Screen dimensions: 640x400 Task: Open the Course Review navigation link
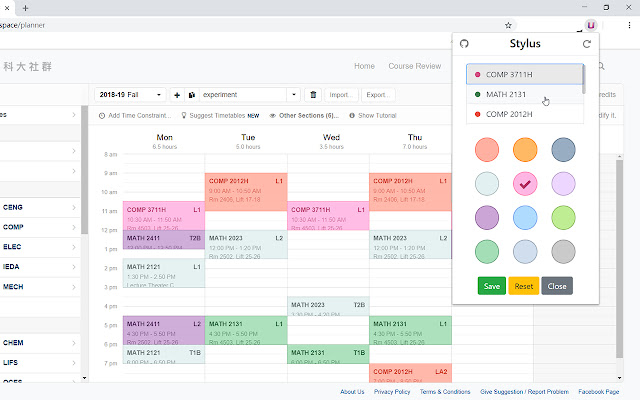(x=414, y=66)
